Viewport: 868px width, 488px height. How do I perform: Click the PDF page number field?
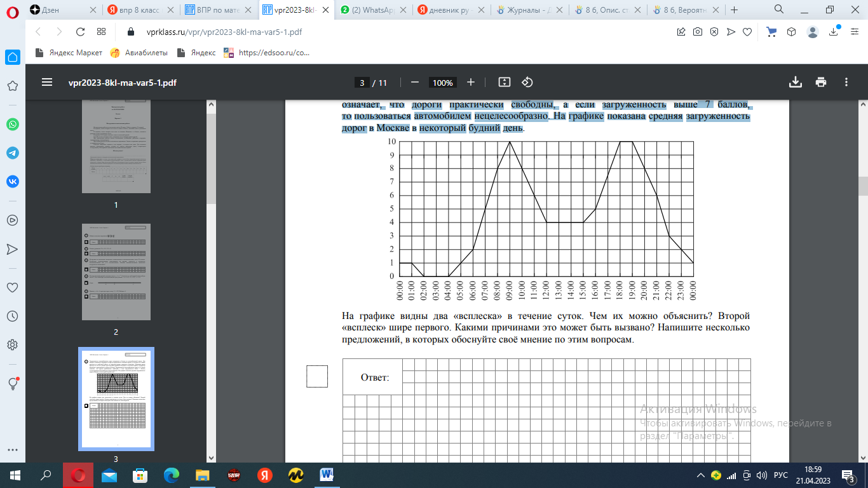pos(362,83)
